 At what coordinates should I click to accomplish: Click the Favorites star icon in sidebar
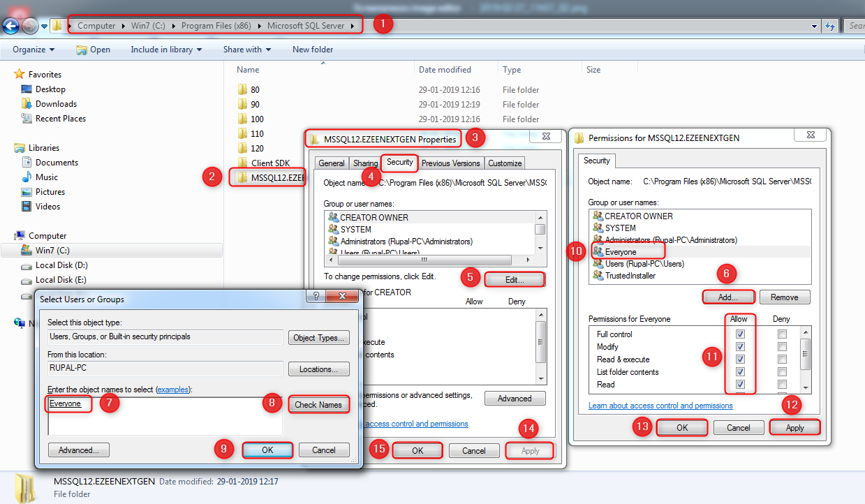pyautogui.click(x=20, y=75)
